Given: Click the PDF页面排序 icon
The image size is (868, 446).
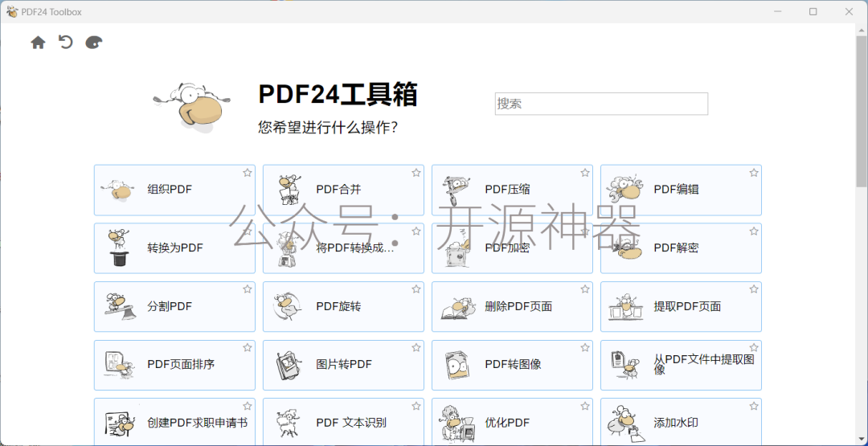Looking at the screenshot, I should pyautogui.click(x=119, y=365).
